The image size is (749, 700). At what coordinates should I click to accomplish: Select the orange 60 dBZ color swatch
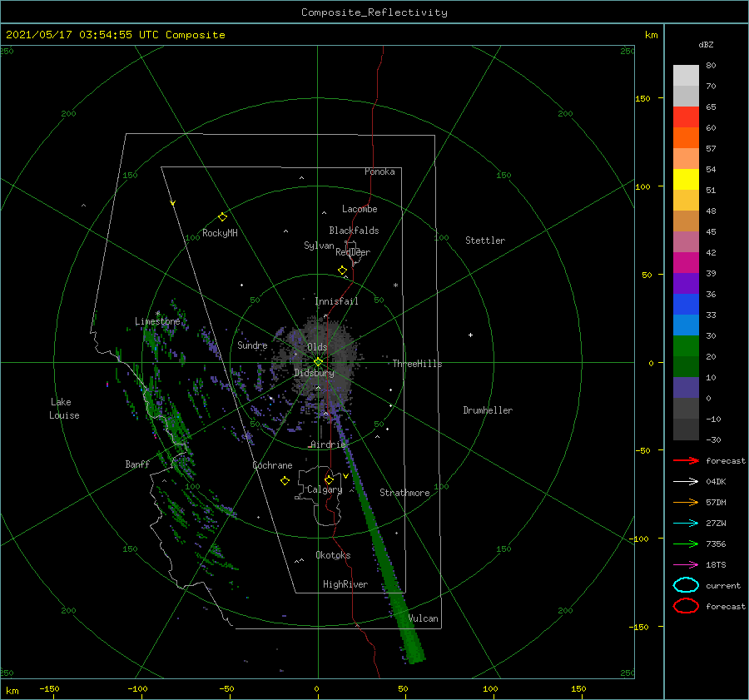pyautogui.click(x=686, y=137)
